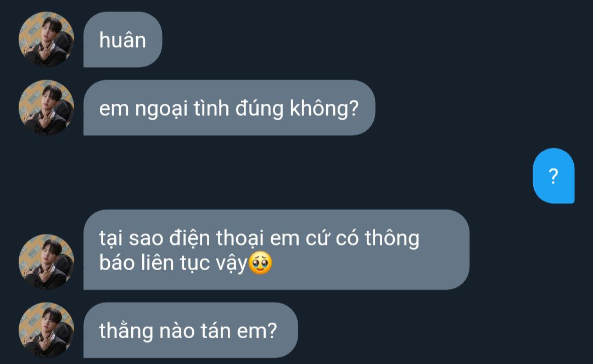593x364 pixels.
Task: Tap avatar next to 'em ngoại tình đúng không?'
Action: [46, 108]
